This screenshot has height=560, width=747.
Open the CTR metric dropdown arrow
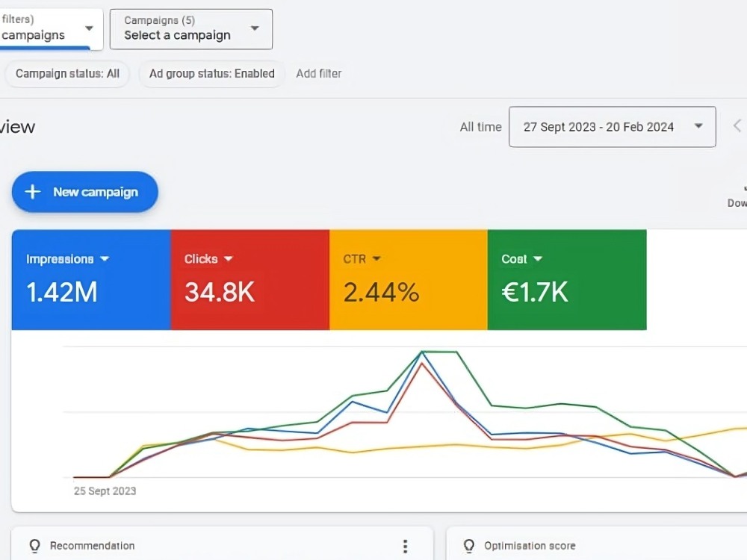point(376,259)
